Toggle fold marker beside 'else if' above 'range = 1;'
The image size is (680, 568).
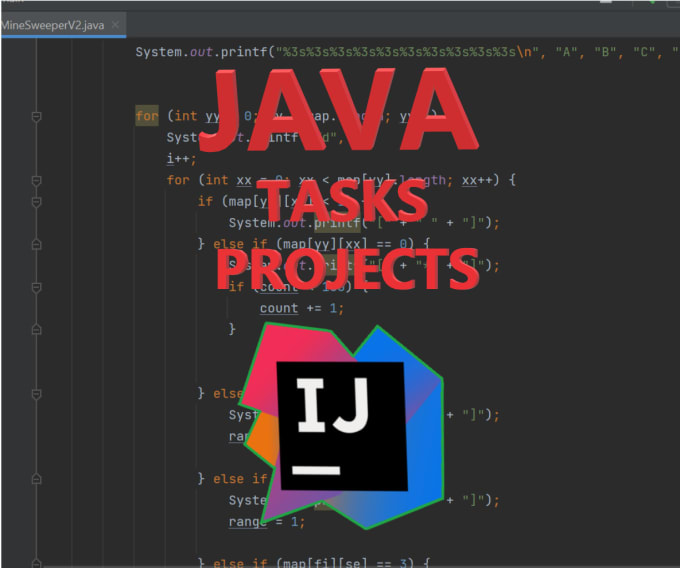[36, 479]
